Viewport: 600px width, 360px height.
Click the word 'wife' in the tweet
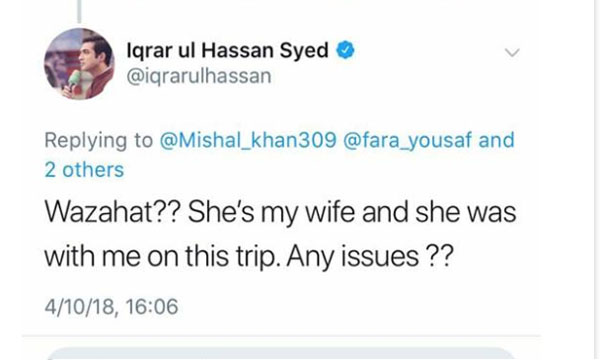[330, 212]
